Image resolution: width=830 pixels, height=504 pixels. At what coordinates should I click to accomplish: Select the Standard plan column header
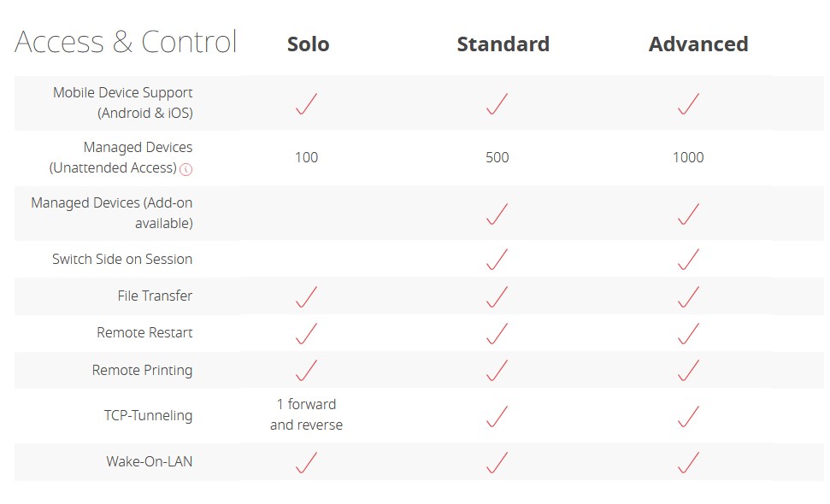pos(503,44)
